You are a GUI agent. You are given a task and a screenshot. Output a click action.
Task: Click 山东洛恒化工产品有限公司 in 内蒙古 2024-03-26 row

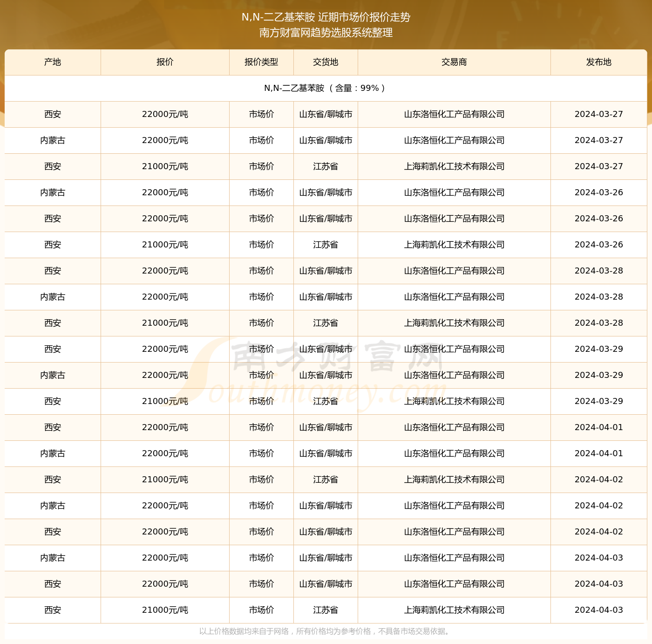point(454,192)
